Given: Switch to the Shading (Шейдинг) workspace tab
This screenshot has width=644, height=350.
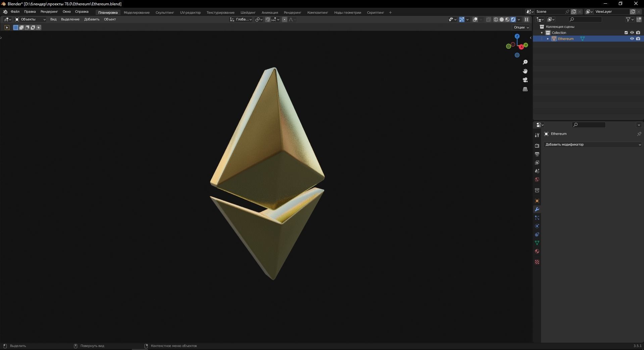Looking at the screenshot, I should 248,13.
